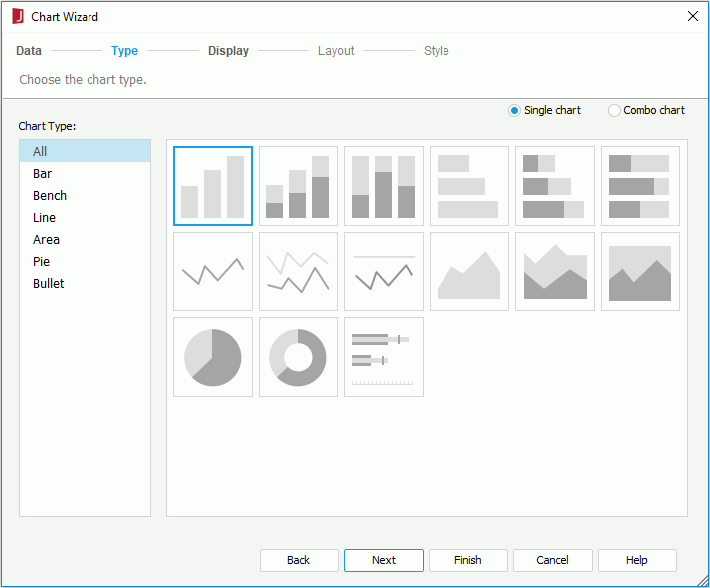Choose the stacked line chart icon
The width and height of the screenshot is (710, 588).
(x=298, y=272)
